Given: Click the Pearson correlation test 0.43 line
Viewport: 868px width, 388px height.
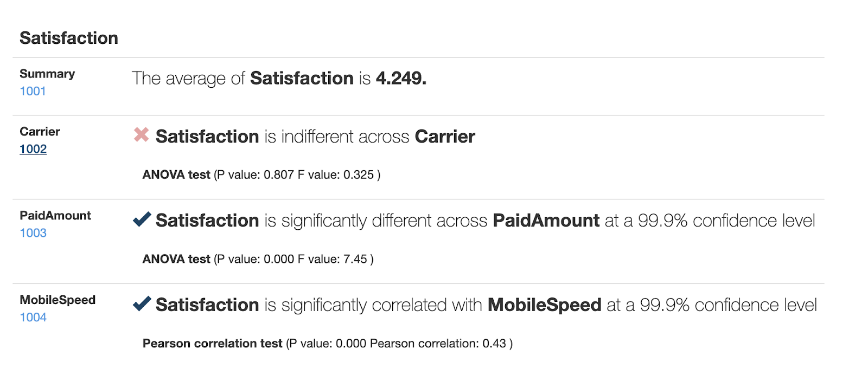Looking at the screenshot, I should pyautogui.click(x=328, y=344).
